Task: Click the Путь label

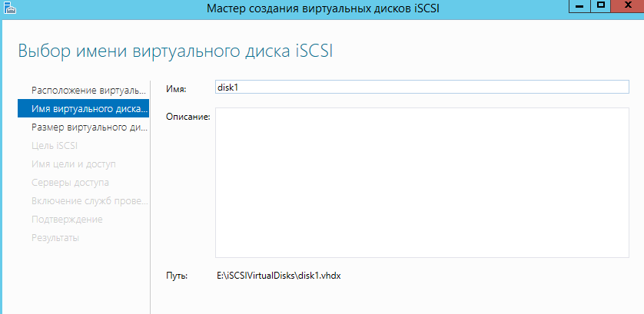Action: pyautogui.click(x=177, y=275)
